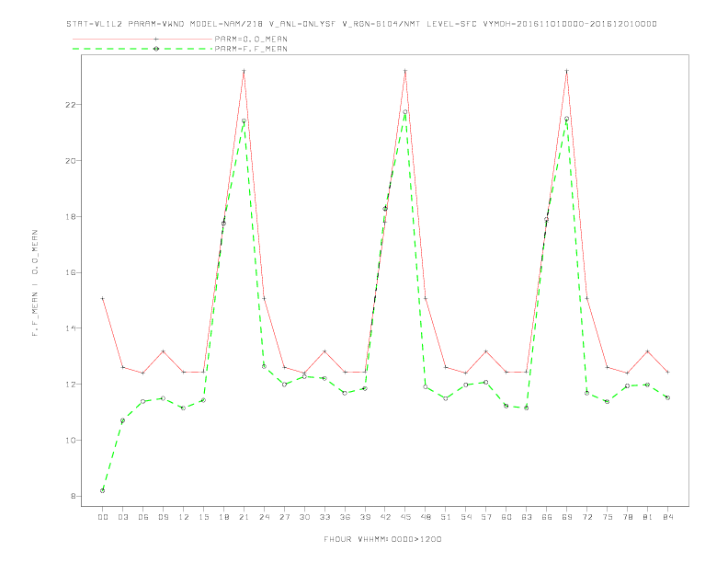Click the y-axis label F.F_MEAN | O.O_MEAN

(x=35, y=283)
